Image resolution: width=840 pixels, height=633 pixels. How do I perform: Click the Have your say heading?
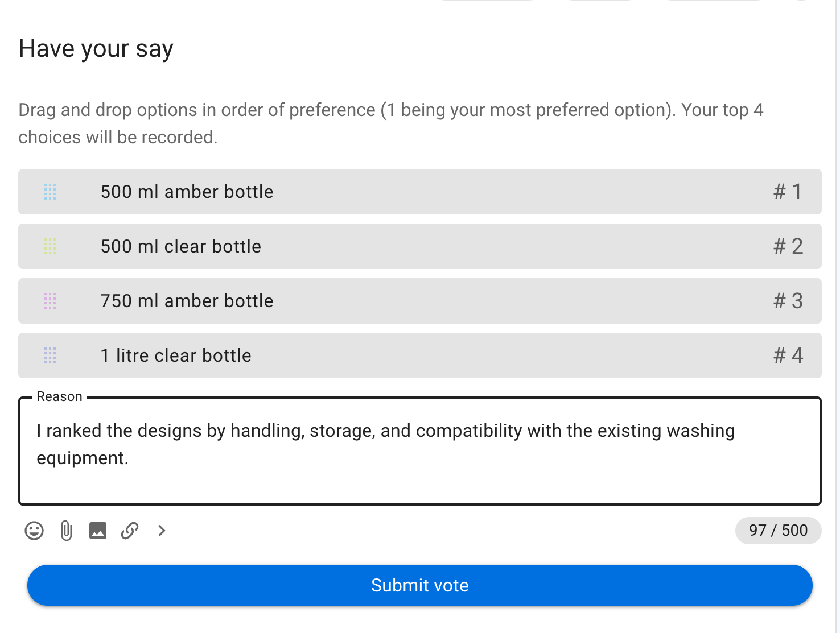(x=96, y=49)
